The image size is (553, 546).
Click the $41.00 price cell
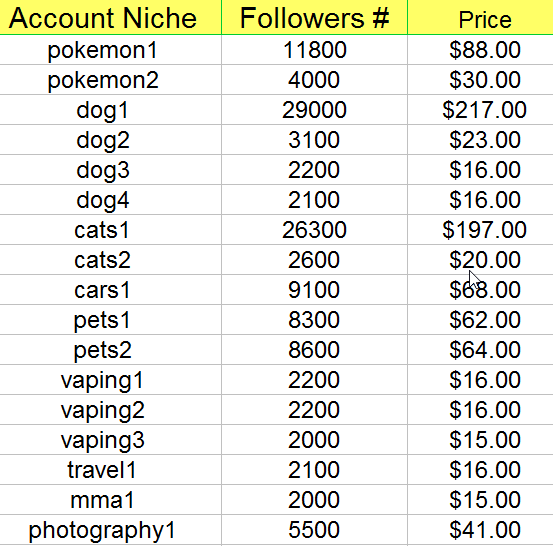tap(480, 529)
